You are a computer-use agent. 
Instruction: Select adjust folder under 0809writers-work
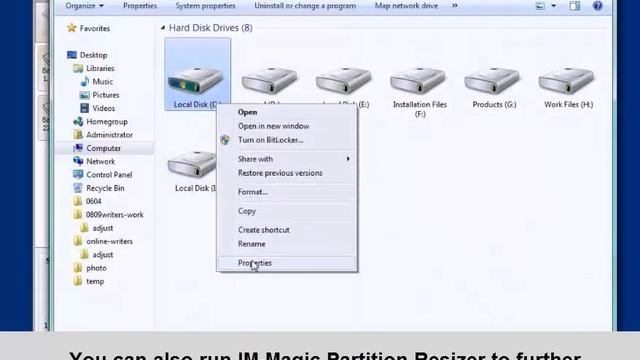pyautogui.click(x=102, y=228)
